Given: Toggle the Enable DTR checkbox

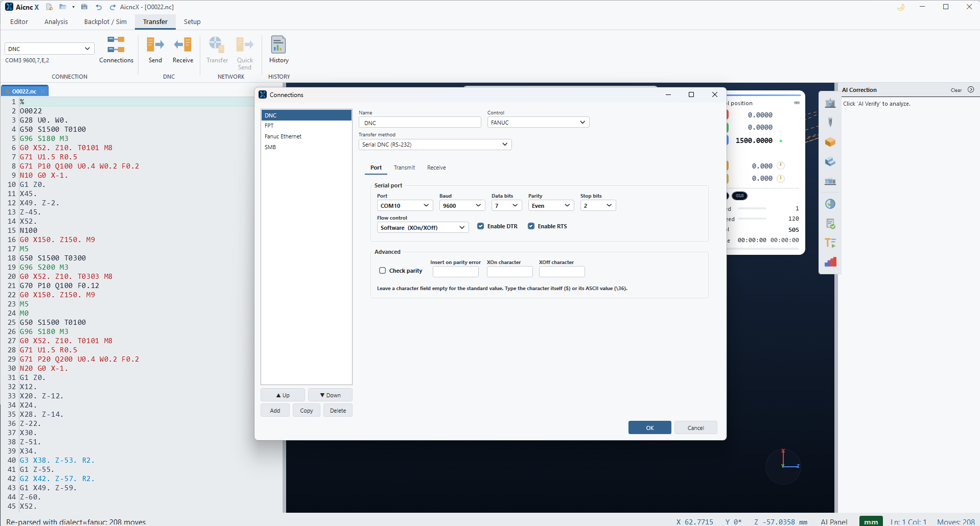Looking at the screenshot, I should pos(480,226).
